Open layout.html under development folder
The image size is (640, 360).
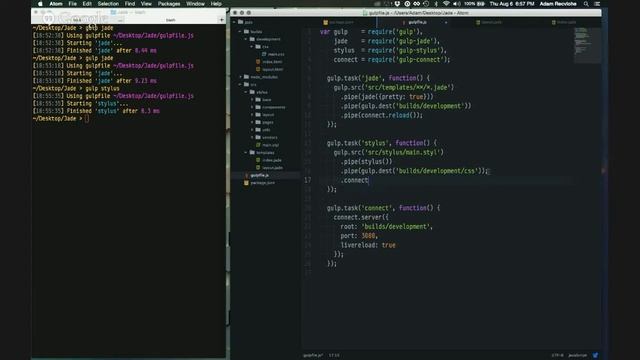pyautogui.click(x=273, y=69)
